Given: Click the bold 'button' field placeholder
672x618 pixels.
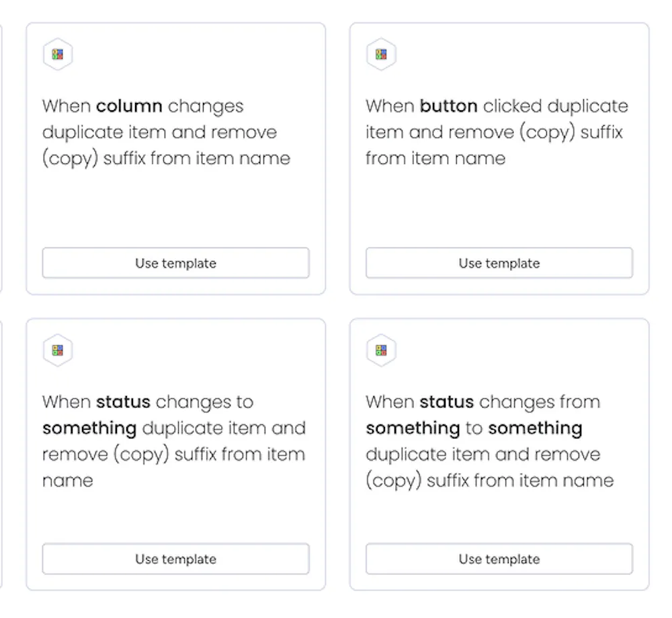Looking at the screenshot, I should click(448, 106).
